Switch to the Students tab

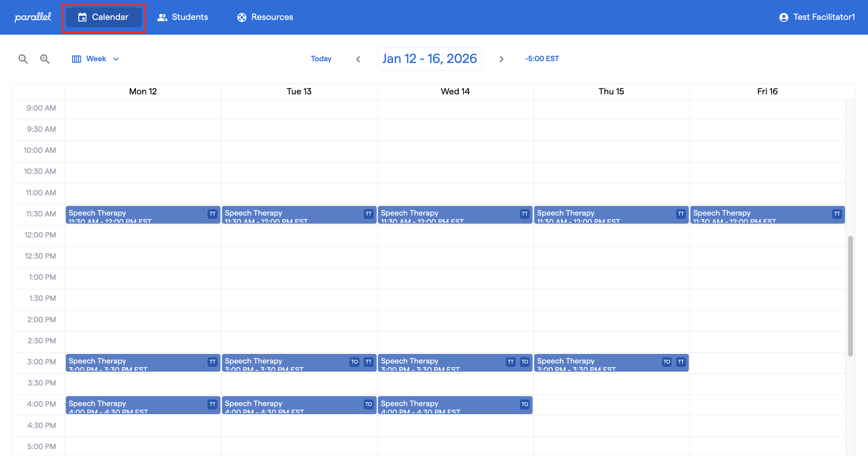click(182, 17)
